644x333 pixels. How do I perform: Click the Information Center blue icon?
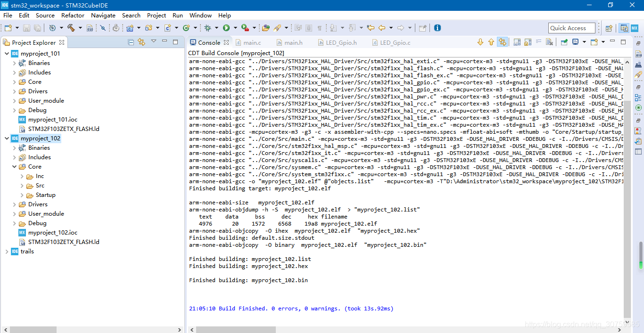coord(438,28)
